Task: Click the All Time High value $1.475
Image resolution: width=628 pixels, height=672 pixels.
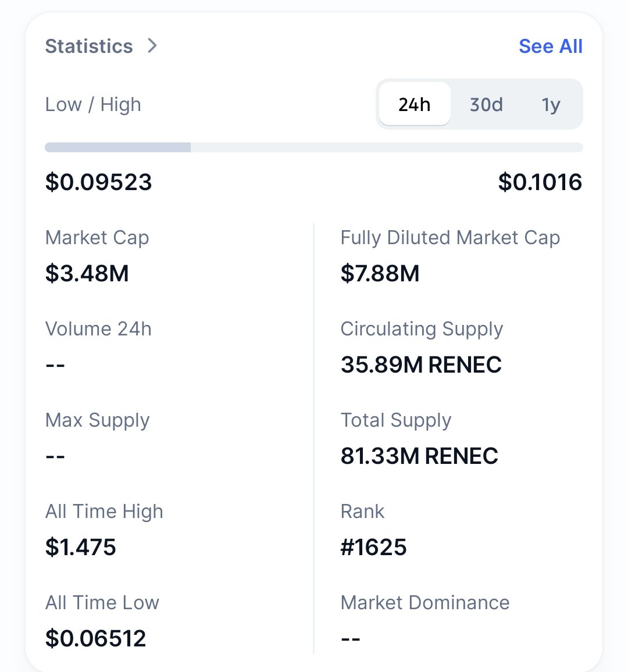Action: 81,547
